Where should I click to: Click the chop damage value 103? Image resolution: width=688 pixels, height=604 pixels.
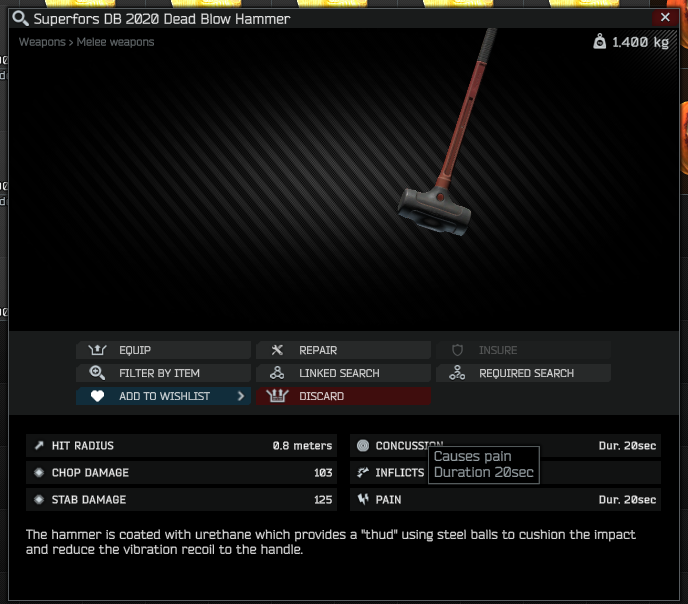(323, 472)
